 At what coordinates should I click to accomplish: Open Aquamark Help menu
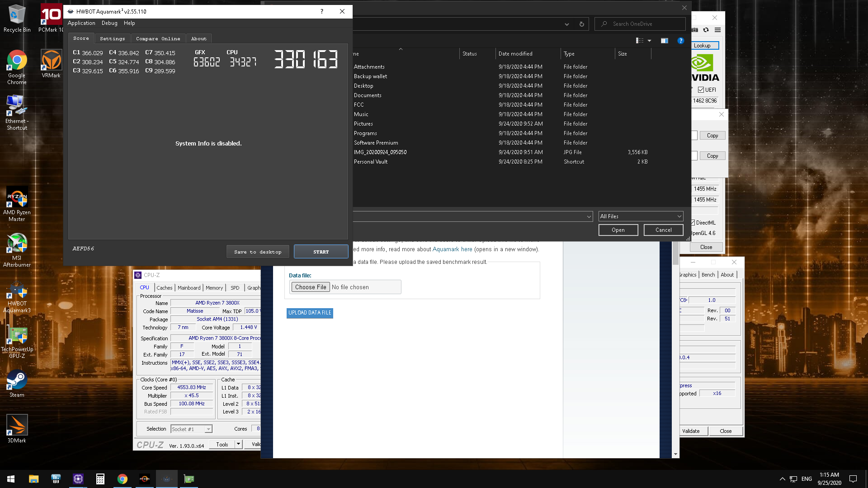click(129, 23)
